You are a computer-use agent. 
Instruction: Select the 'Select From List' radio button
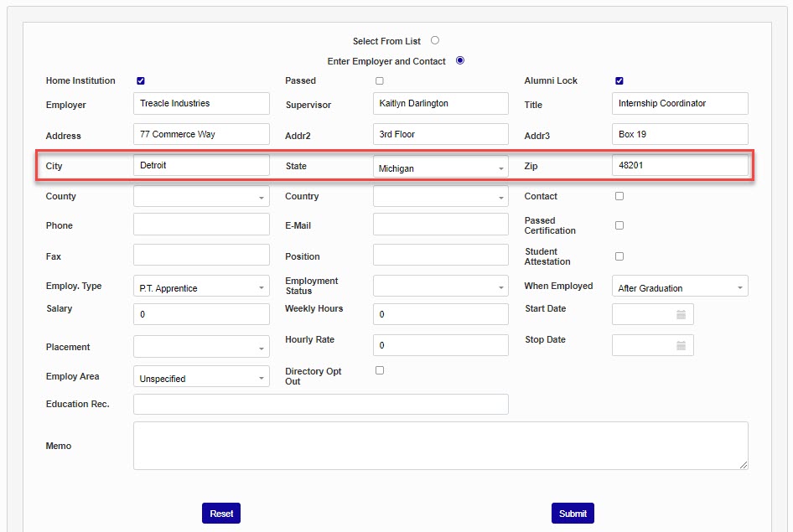click(x=435, y=40)
